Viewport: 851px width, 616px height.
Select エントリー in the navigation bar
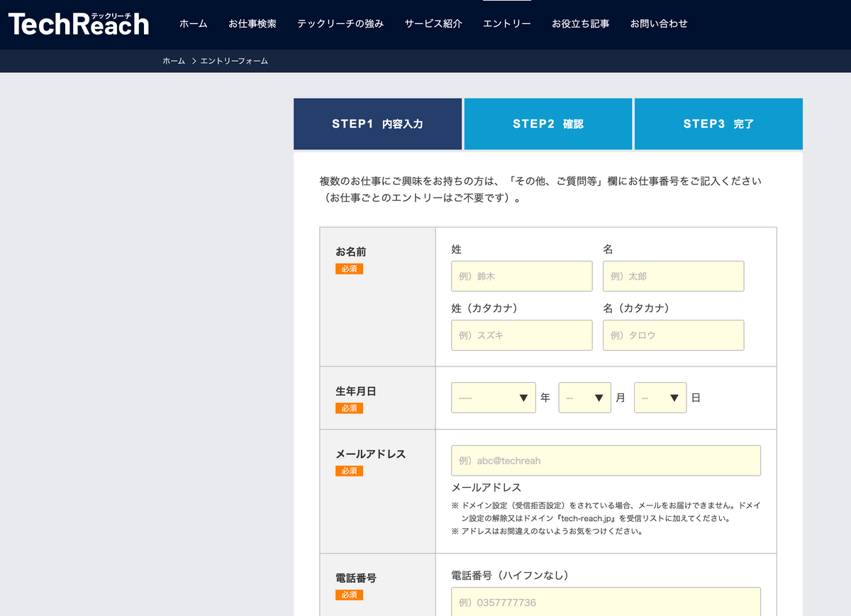(x=507, y=23)
